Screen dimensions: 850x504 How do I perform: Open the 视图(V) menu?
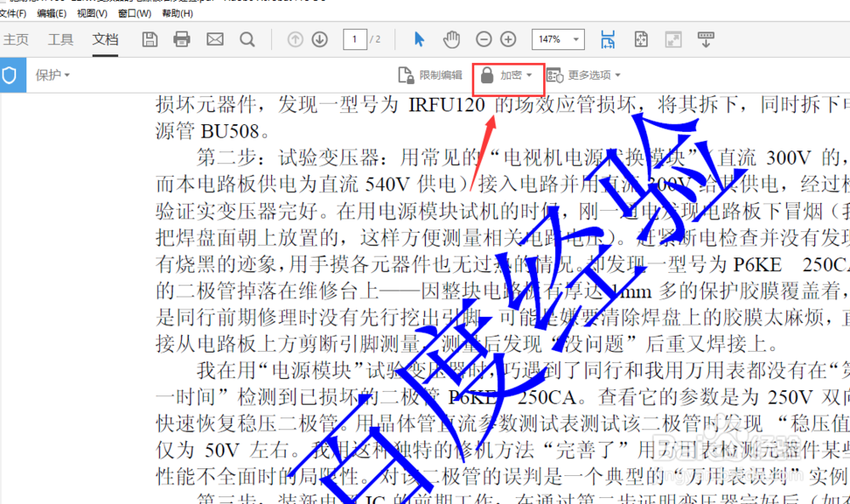(x=90, y=12)
